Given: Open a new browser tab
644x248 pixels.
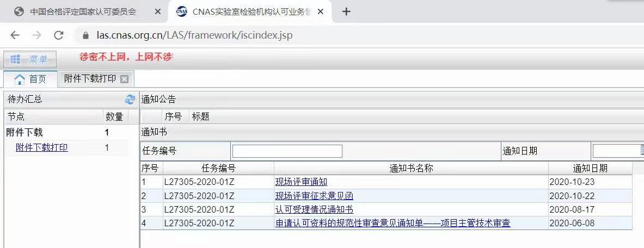Looking at the screenshot, I should [x=346, y=11].
